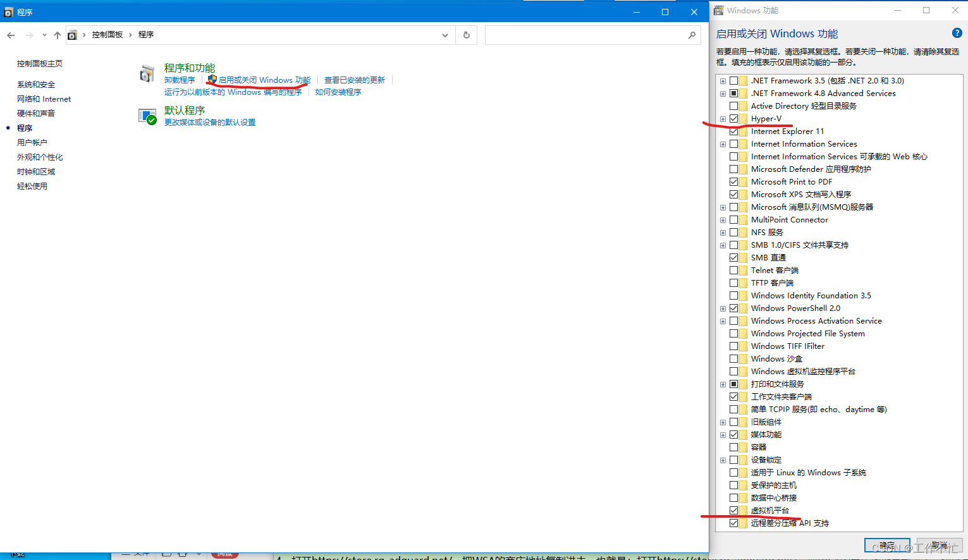Expand the Hyper-V tree node
968x560 pixels.
click(723, 119)
